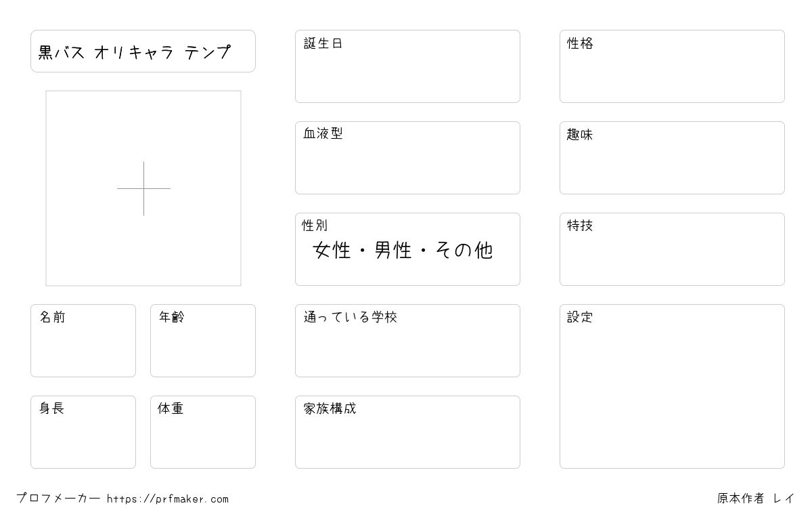Click the 原本作者 レイ author credit

pos(757,499)
